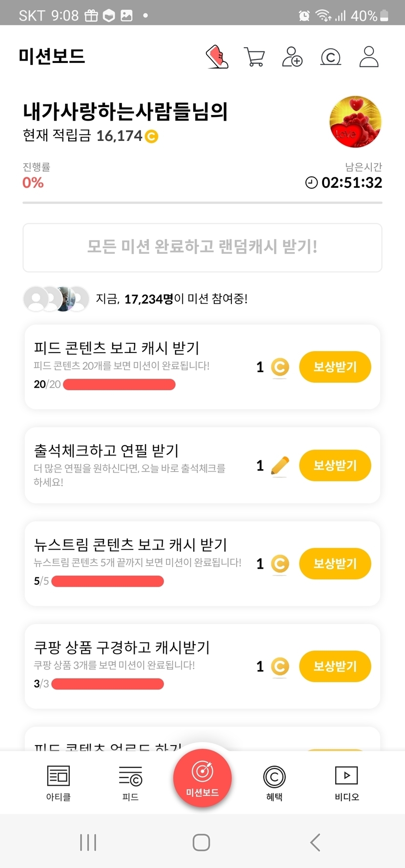Select the 미션보드 center tab
Viewport: 405px width, 868px height.
click(x=202, y=778)
